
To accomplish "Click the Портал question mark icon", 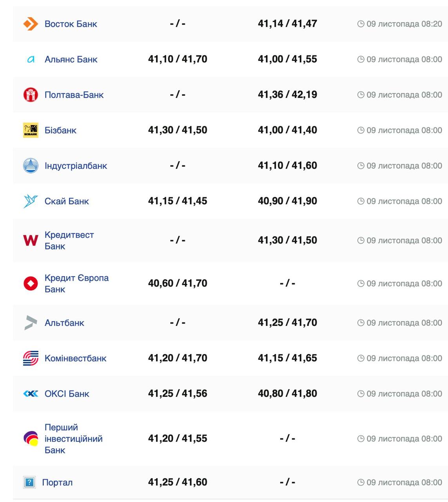I will (x=29, y=482).
